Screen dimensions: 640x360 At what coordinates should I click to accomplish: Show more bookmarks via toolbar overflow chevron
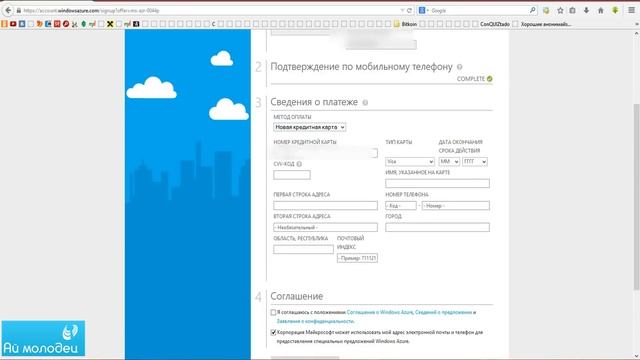tap(636, 24)
